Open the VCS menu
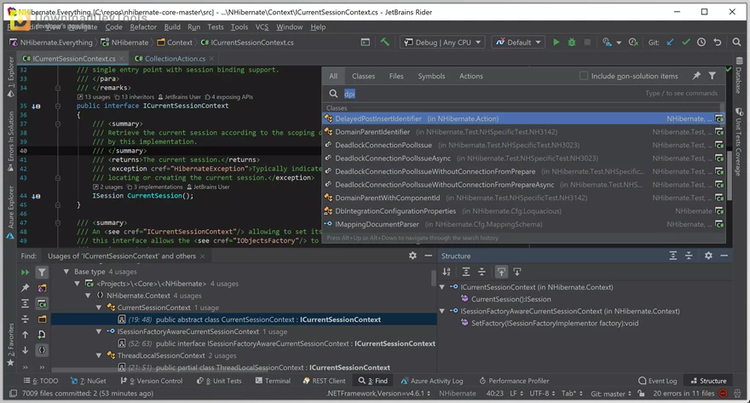 [x=262, y=27]
